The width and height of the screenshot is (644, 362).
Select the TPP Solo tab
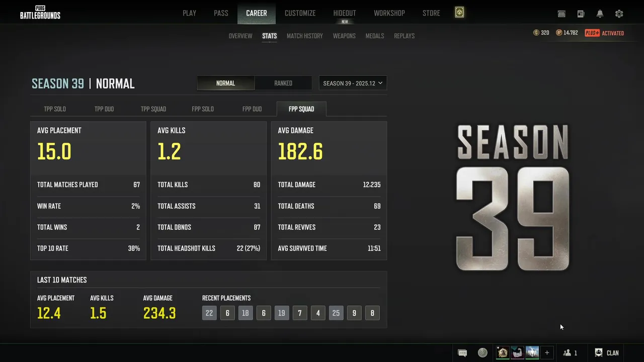(x=55, y=109)
